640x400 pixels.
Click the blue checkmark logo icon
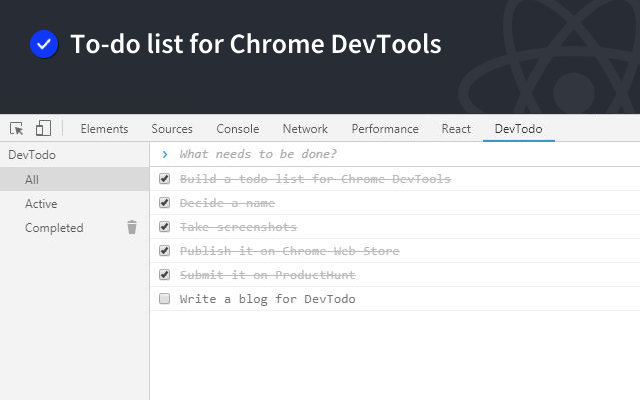(43, 44)
